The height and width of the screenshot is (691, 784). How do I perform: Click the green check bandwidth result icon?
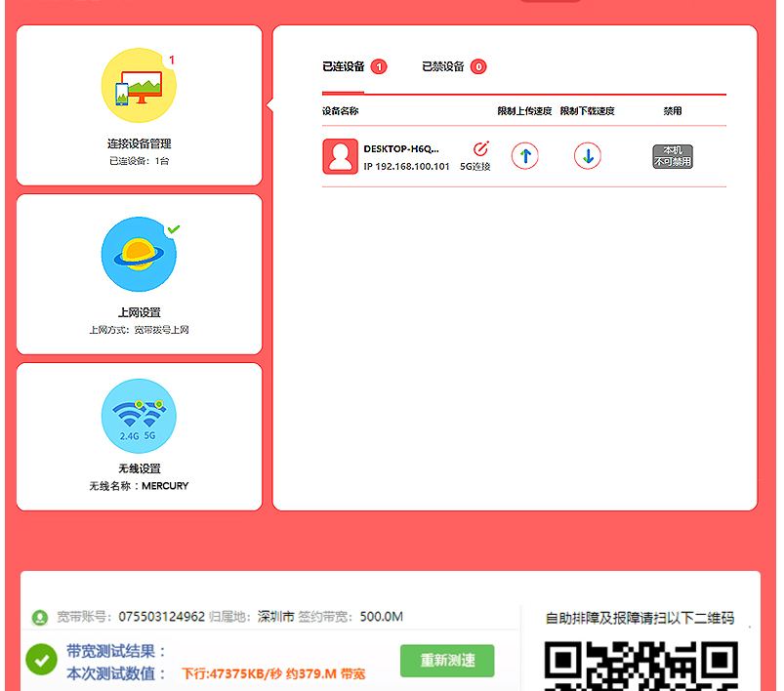42,660
